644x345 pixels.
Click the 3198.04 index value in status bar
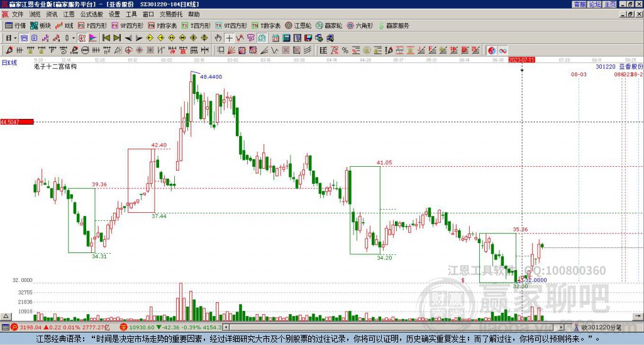[x=30, y=327]
